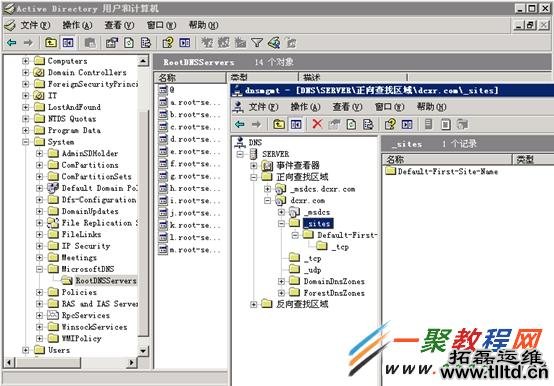Click back arrow in Active Directory toolbar

12,43
